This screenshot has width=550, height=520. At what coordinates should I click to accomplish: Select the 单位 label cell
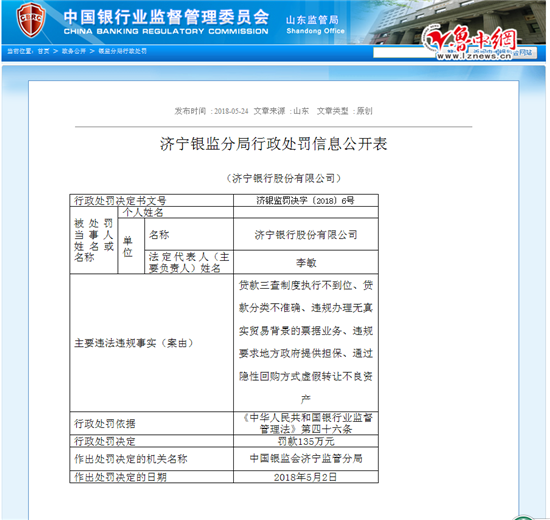tap(131, 246)
